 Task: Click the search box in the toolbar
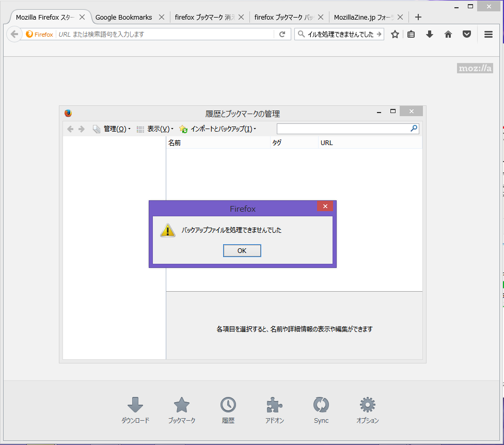(340, 34)
